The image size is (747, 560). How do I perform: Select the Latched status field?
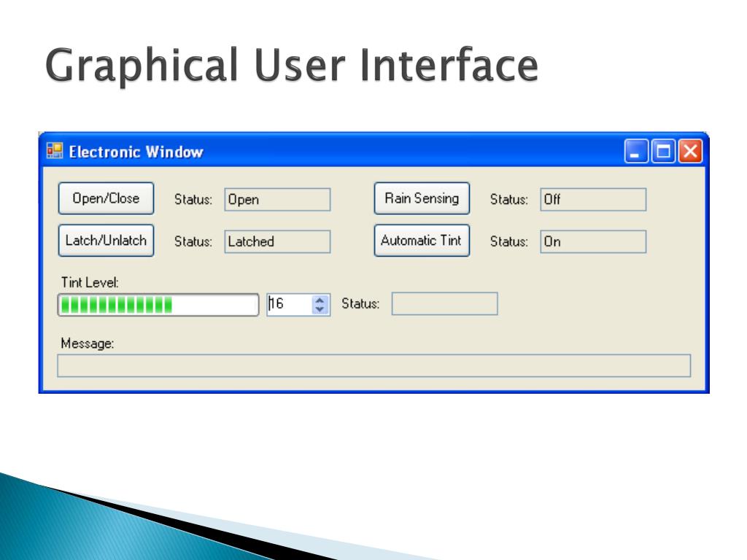[277, 241]
